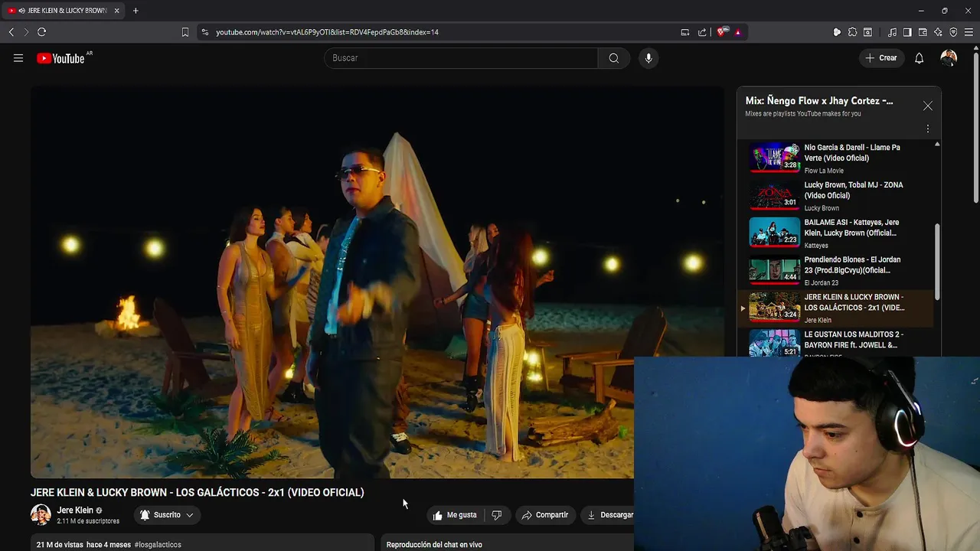Open the account avatar menu

coord(949,58)
